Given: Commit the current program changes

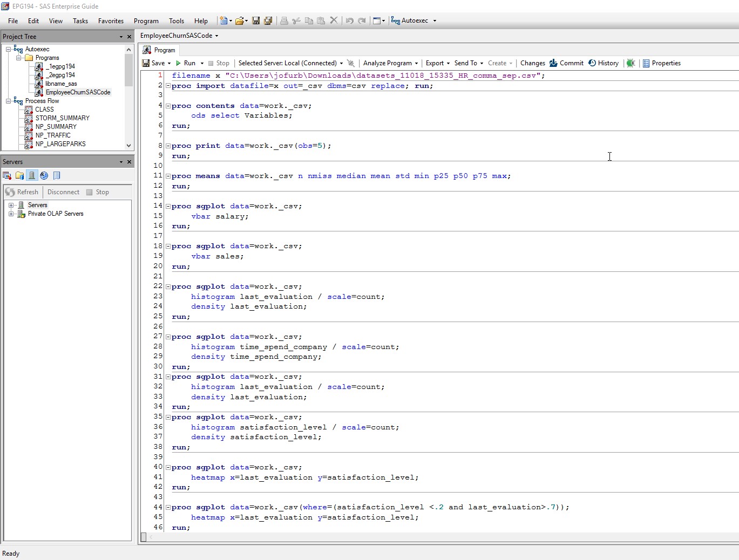Looking at the screenshot, I should [x=567, y=63].
